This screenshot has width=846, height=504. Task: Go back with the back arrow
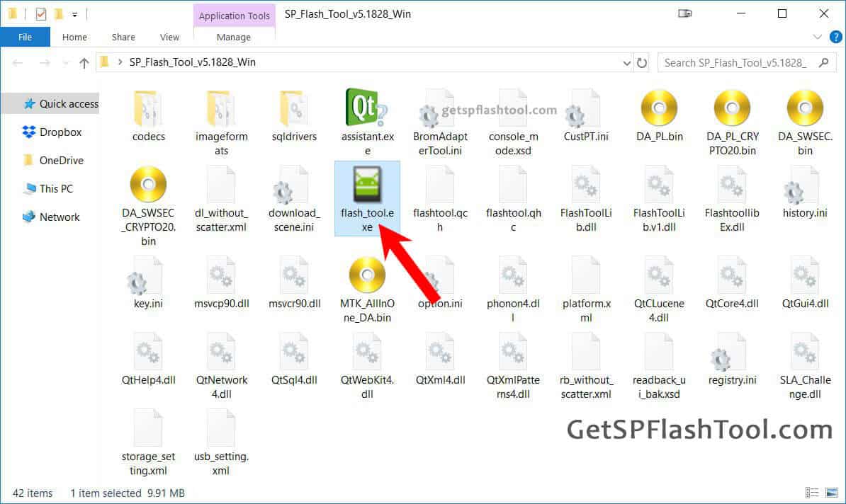tap(18, 63)
